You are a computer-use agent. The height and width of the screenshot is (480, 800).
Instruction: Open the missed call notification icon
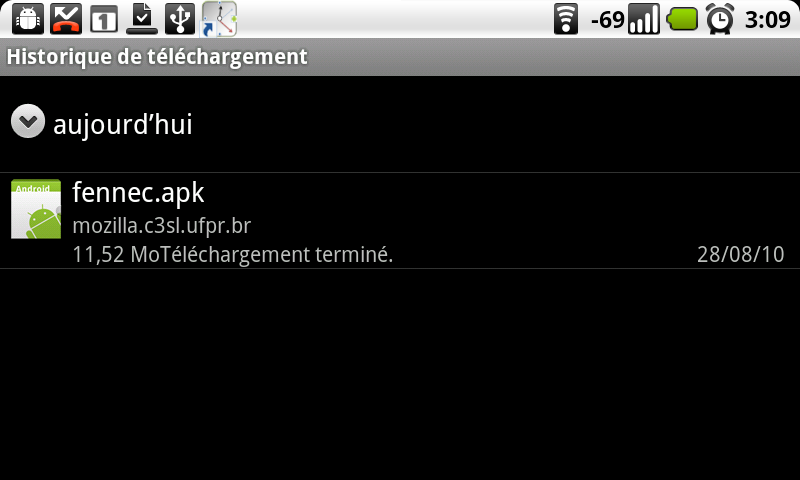(x=66, y=19)
